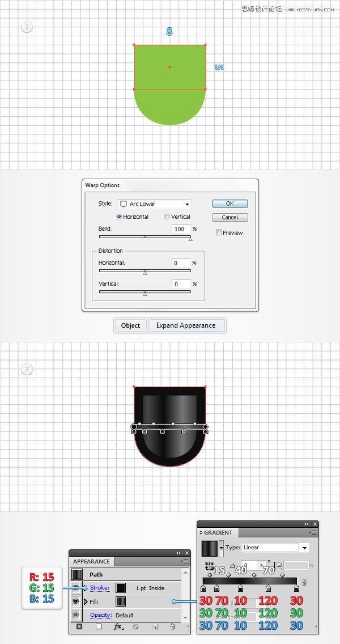Click Add New Stroke icon
The image size is (340, 644).
[x=79, y=626]
